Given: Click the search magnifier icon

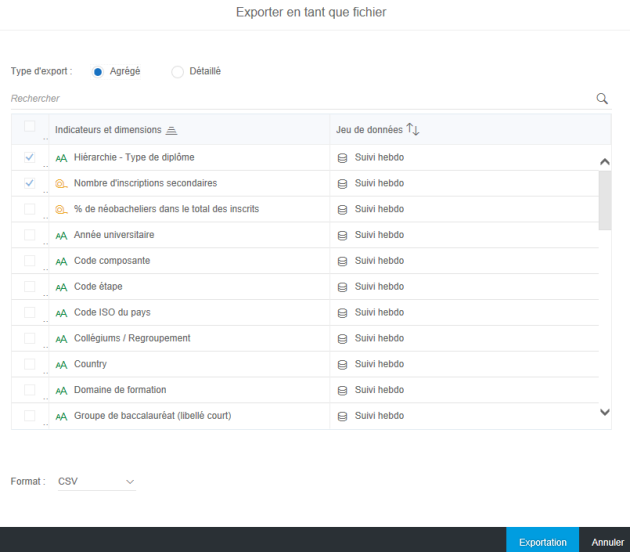Looking at the screenshot, I should (x=601, y=98).
